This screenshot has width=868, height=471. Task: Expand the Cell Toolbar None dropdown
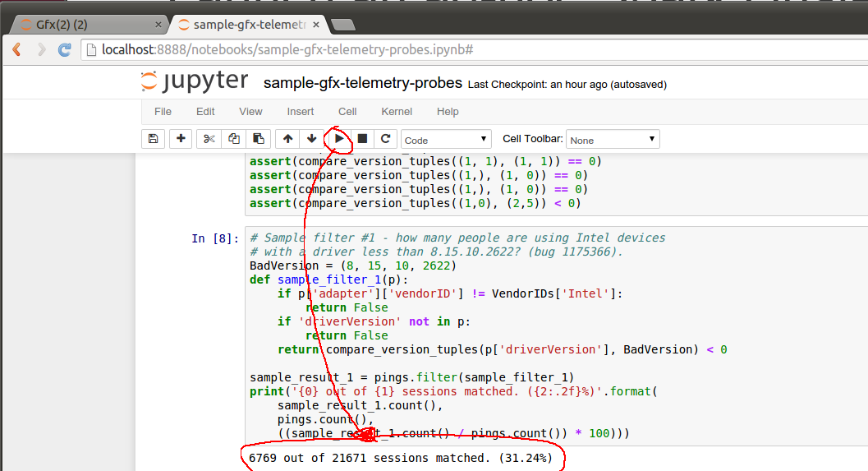613,140
